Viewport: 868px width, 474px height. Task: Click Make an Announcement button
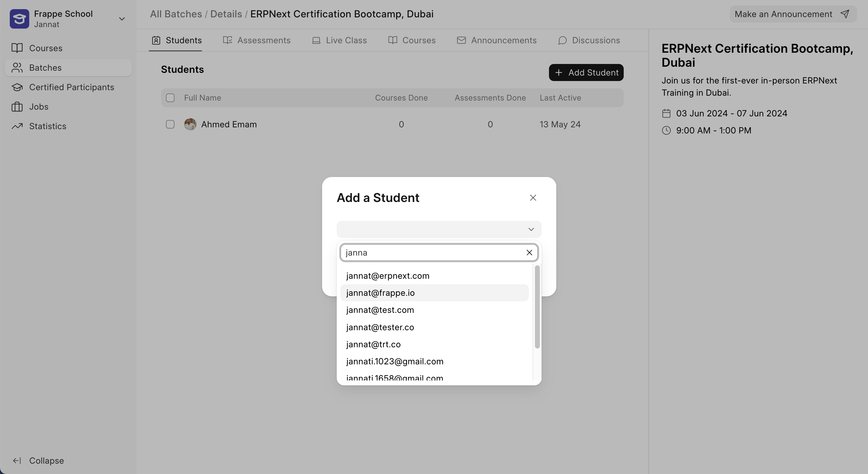click(793, 14)
